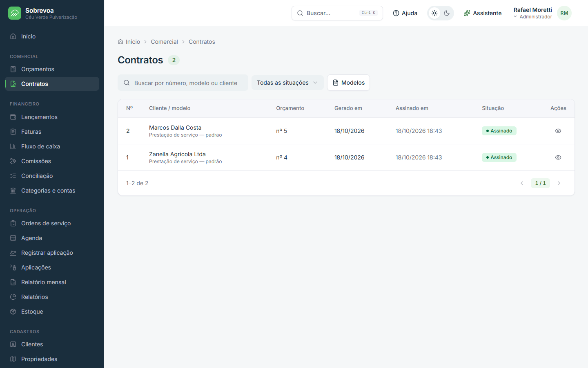Image resolution: width=588 pixels, height=368 pixels.
Task: View contract for Zanella Agrícola Ltda
Action: (558, 157)
